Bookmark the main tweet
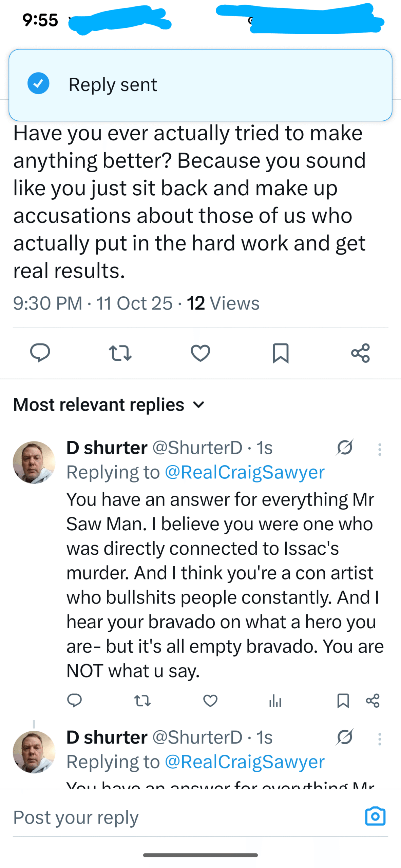 pyautogui.click(x=281, y=353)
